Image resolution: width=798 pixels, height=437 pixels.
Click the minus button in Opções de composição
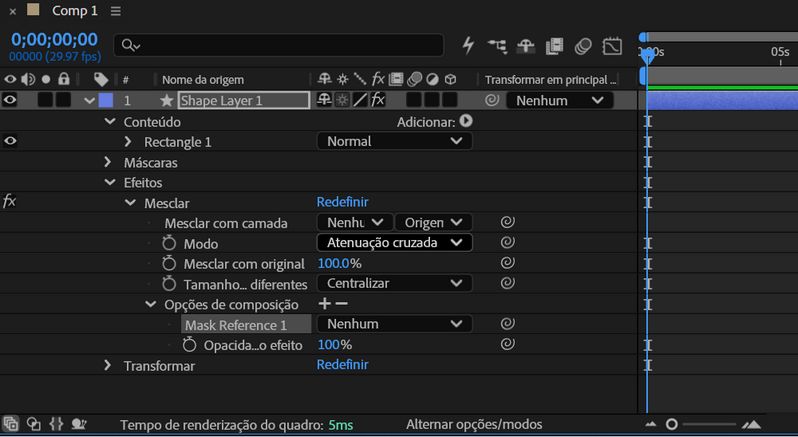point(341,304)
